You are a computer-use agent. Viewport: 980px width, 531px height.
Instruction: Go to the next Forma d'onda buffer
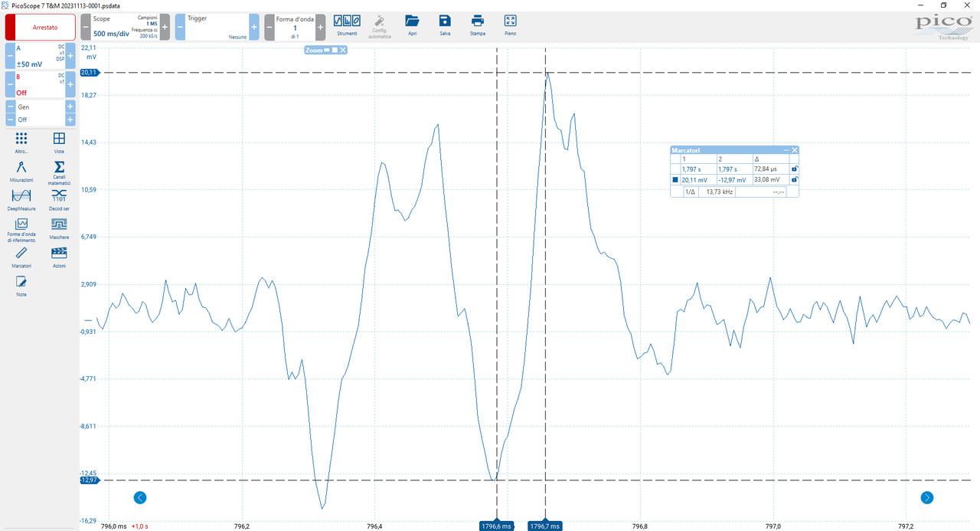click(x=320, y=27)
